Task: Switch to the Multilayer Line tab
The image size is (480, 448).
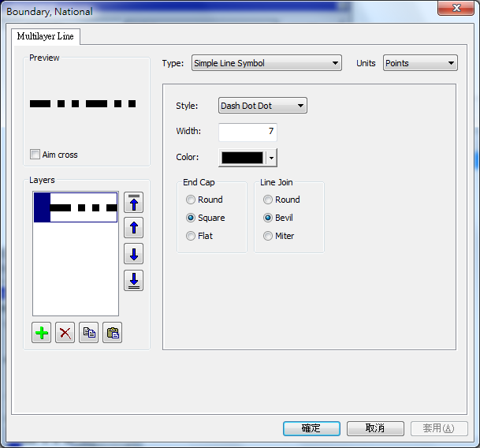Action: pyautogui.click(x=45, y=36)
